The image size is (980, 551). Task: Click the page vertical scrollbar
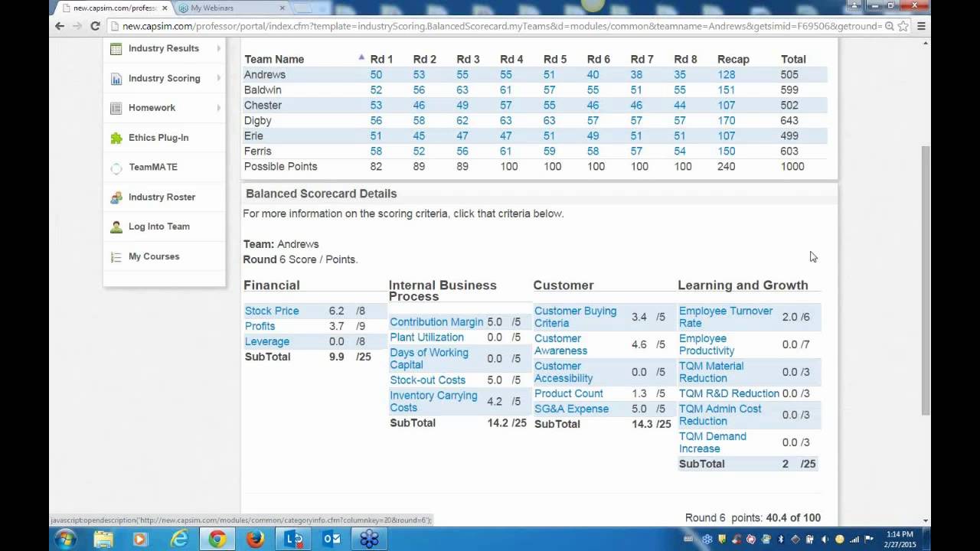coord(926,280)
